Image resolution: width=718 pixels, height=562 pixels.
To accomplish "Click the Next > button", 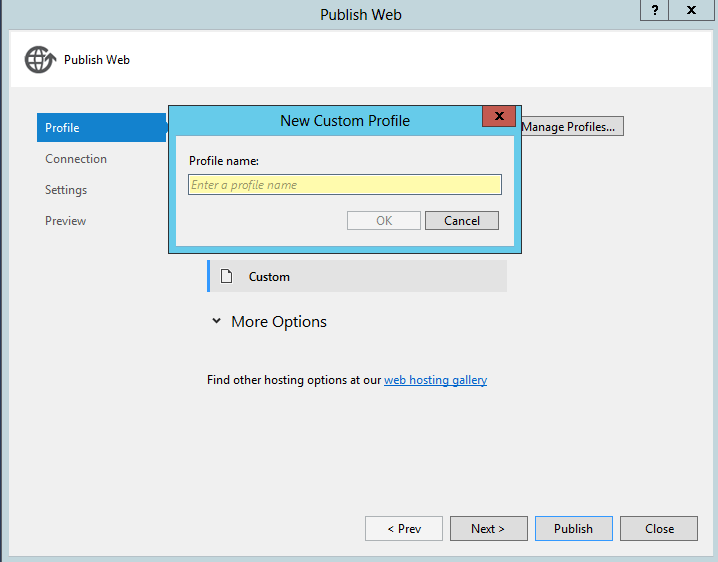I will [488, 529].
